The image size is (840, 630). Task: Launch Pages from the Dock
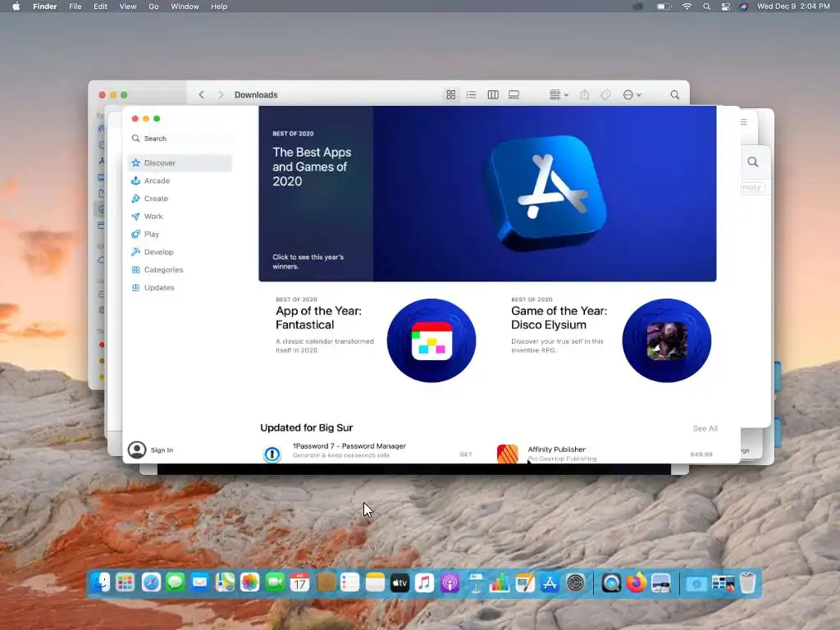524,583
